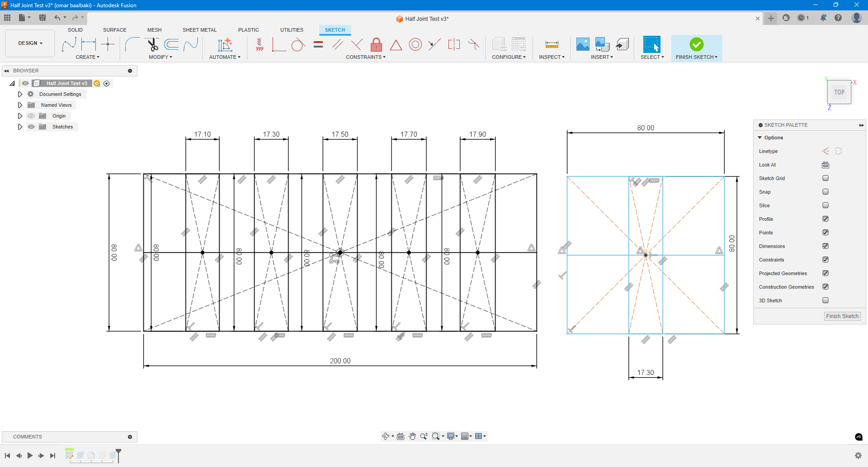
Task: Switch to the SURFACE tab
Action: coord(115,30)
